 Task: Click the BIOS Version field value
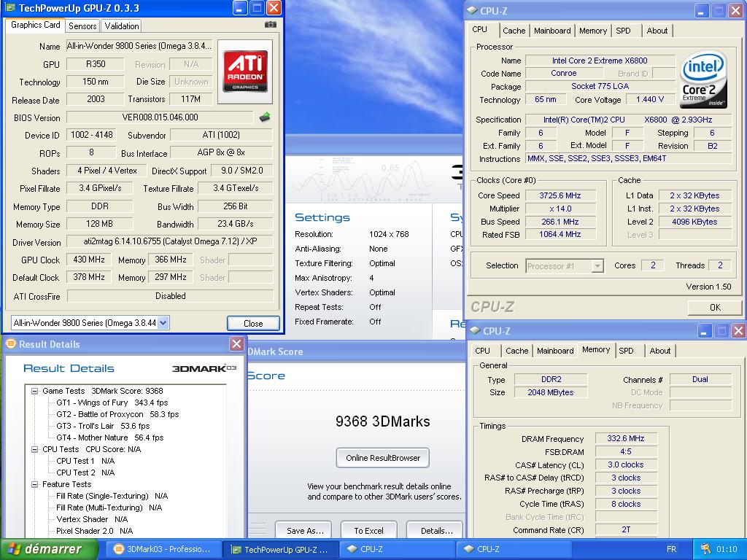point(160,117)
